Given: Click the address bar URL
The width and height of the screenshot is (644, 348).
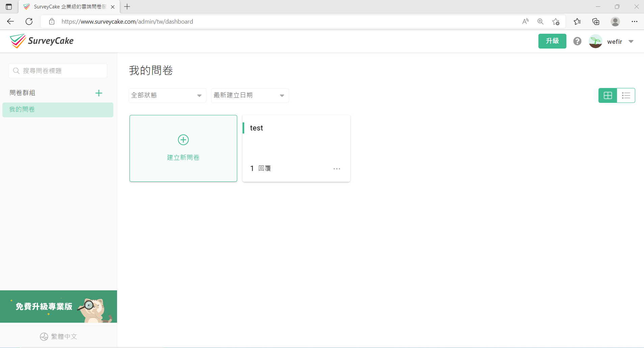Looking at the screenshot, I should point(127,22).
